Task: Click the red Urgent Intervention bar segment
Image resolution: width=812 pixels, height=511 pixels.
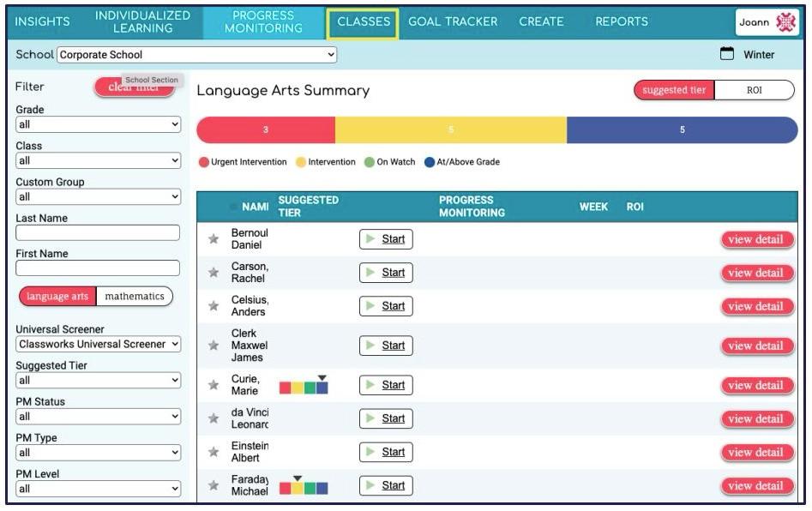Action: [266, 130]
